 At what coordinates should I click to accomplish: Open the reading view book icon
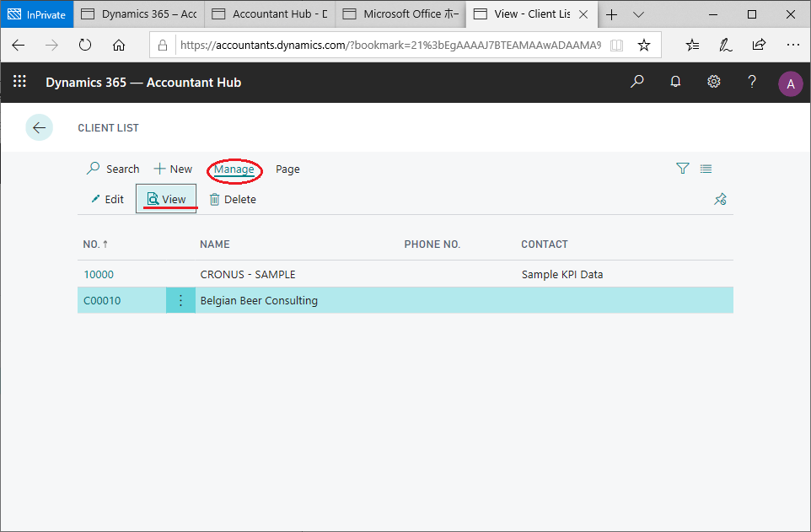click(616, 45)
